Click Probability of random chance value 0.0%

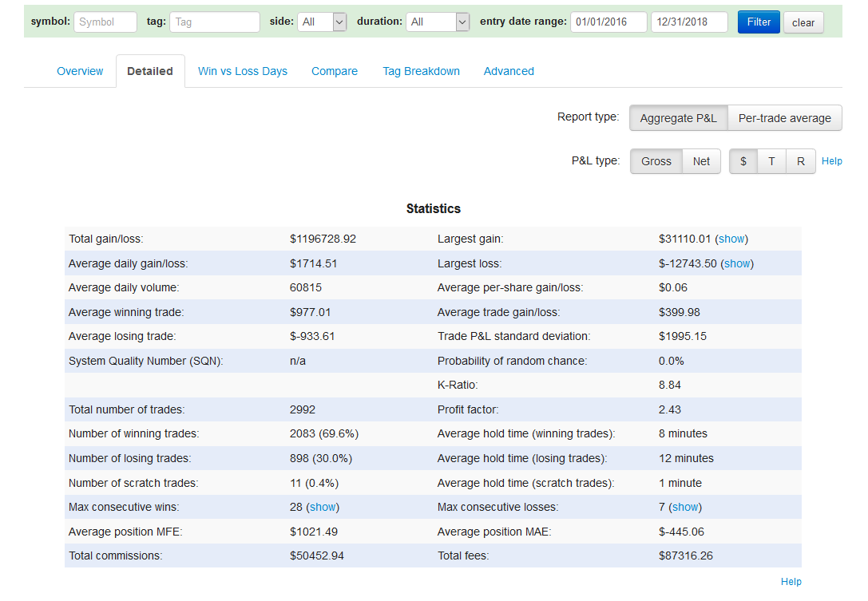671,361
